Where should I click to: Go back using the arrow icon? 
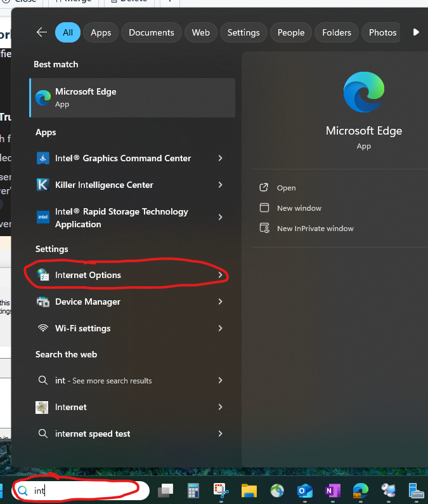[42, 32]
